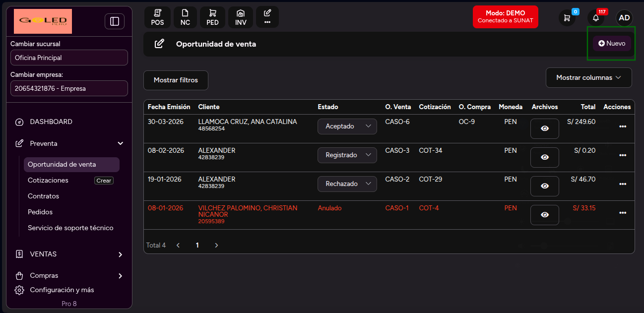Click the Fecha Emisión column header

coord(169,107)
